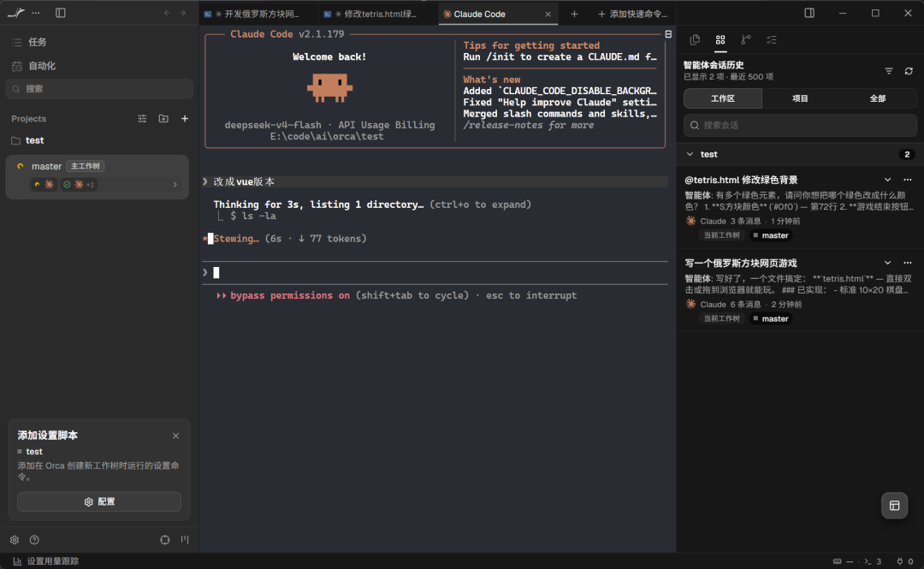The height and width of the screenshot is (569, 924).
Task: Open session history filter icon
Action: pos(889,71)
